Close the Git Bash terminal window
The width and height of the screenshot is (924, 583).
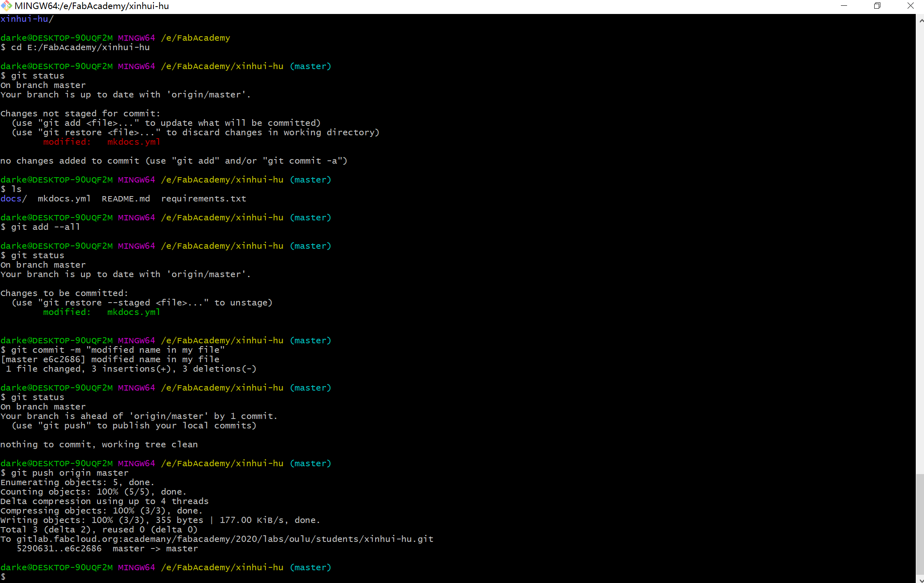point(910,6)
